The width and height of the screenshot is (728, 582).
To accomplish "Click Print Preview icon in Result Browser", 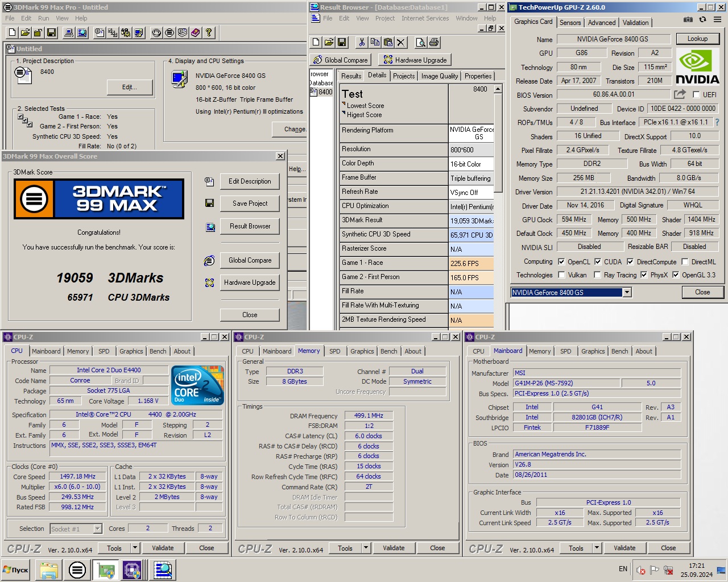I will pyautogui.click(x=421, y=43).
